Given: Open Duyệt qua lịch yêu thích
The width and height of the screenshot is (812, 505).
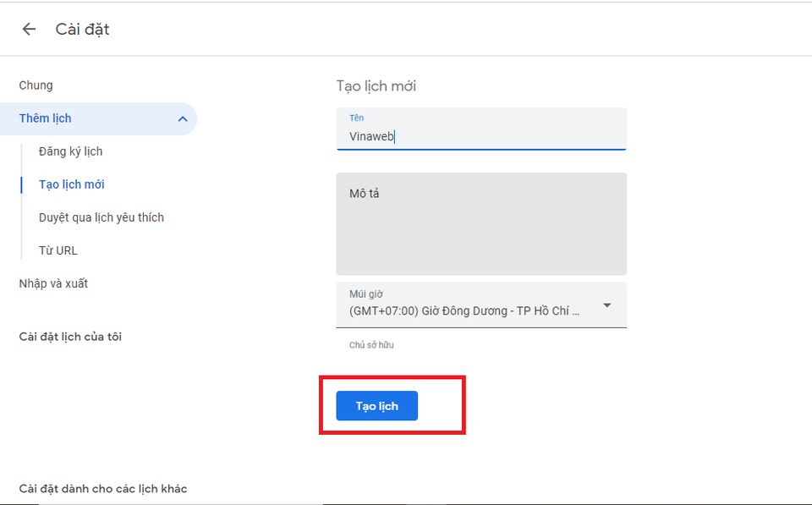Looking at the screenshot, I should point(101,217).
